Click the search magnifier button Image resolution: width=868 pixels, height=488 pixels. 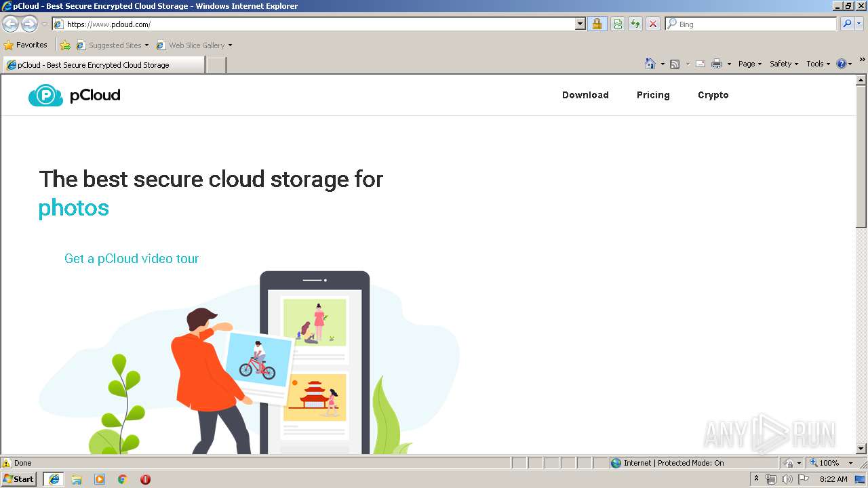click(847, 24)
